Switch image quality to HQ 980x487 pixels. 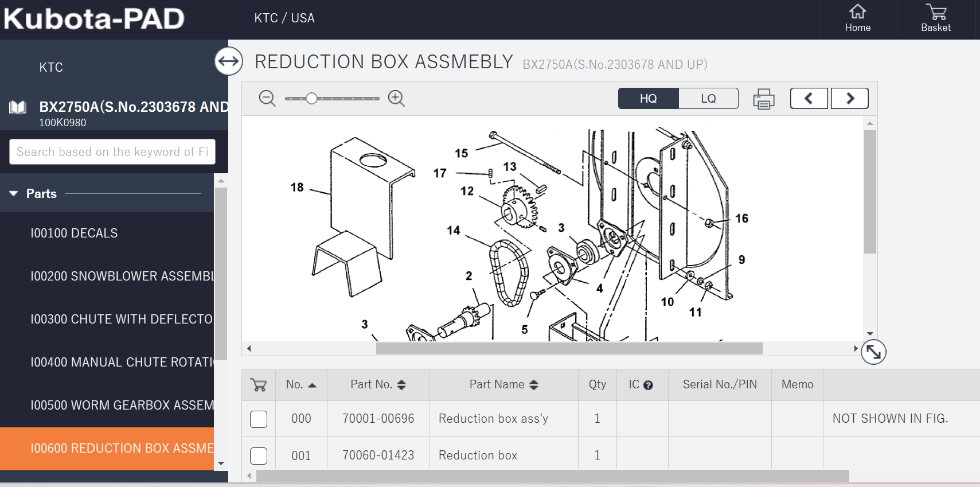coord(649,99)
